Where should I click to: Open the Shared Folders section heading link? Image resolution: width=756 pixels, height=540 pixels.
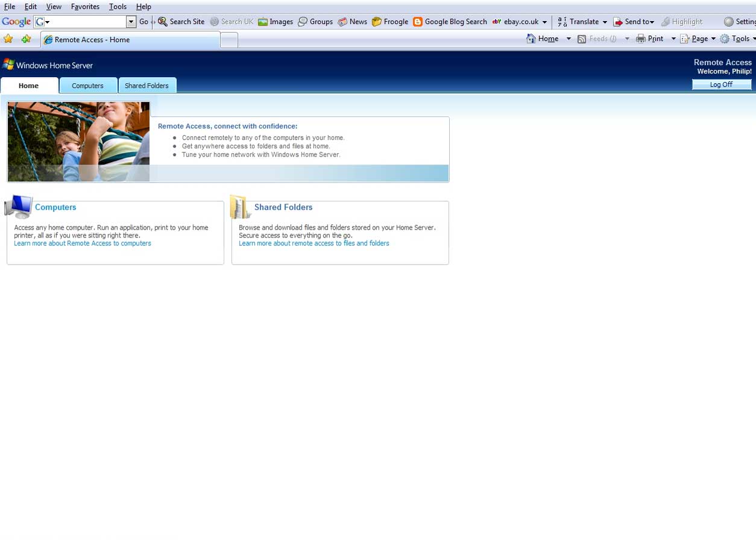click(x=283, y=207)
